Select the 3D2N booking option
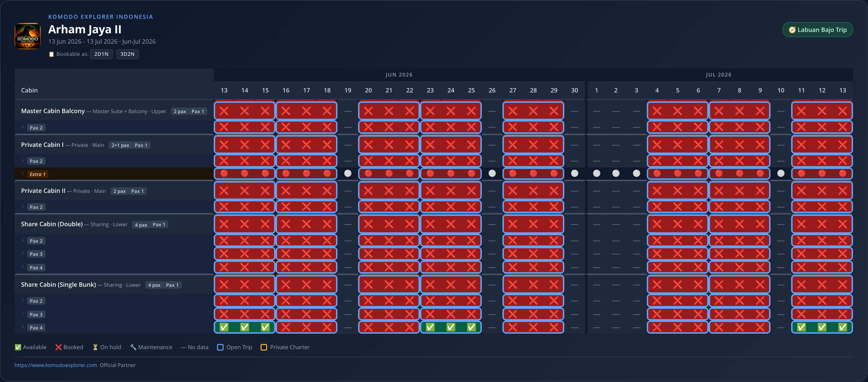The height and width of the screenshot is (382, 868). (x=127, y=54)
